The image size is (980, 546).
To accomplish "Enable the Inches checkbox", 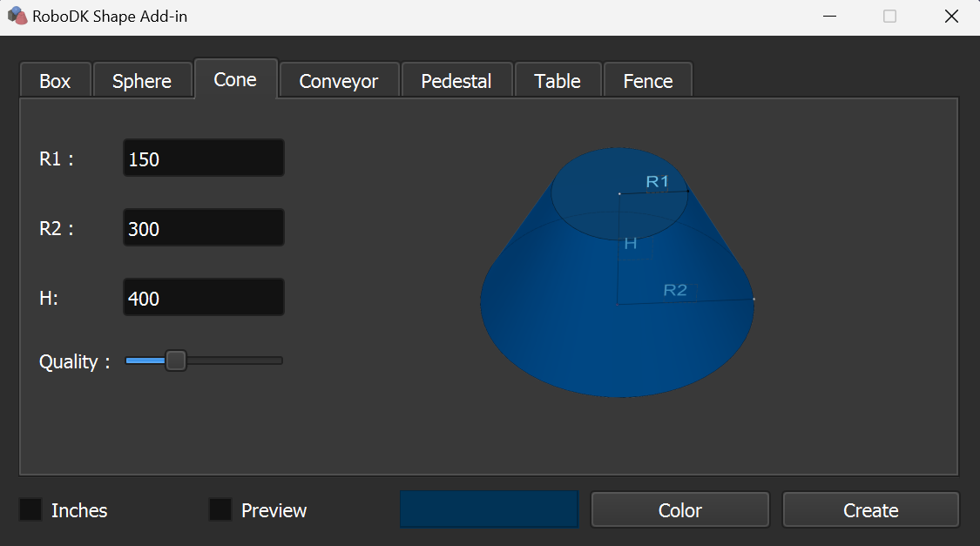I will click(31, 510).
